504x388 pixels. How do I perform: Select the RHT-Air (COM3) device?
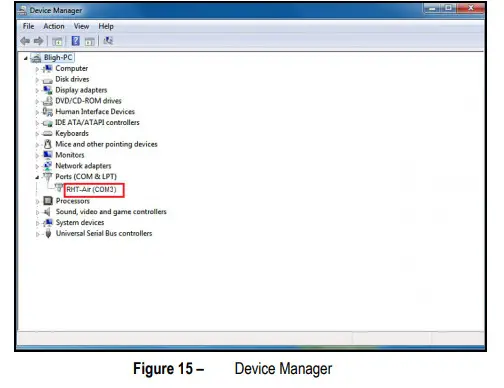[x=91, y=190]
